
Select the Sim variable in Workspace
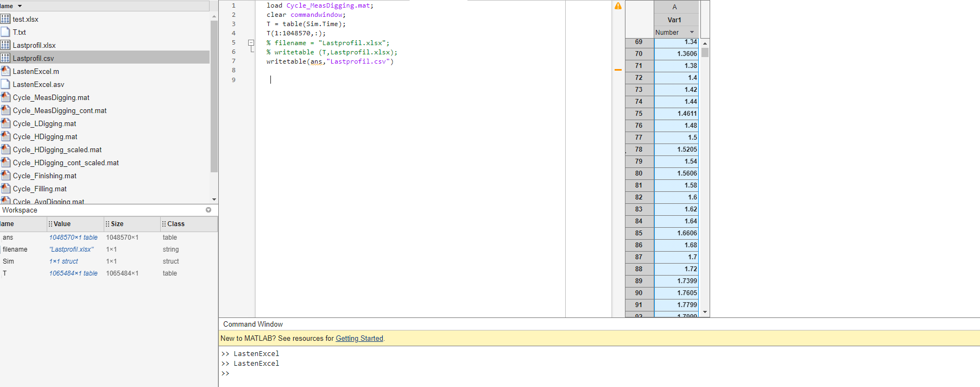9,261
